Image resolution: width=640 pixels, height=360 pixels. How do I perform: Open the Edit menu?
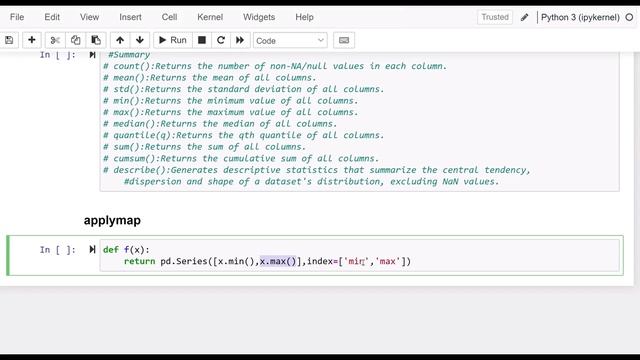tap(52, 17)
